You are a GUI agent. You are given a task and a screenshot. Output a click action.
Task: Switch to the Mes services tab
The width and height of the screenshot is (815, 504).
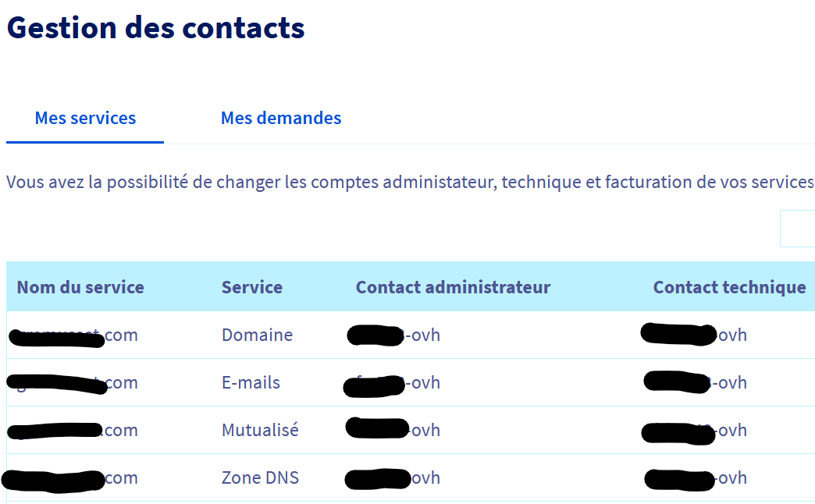tap(85, 118)
